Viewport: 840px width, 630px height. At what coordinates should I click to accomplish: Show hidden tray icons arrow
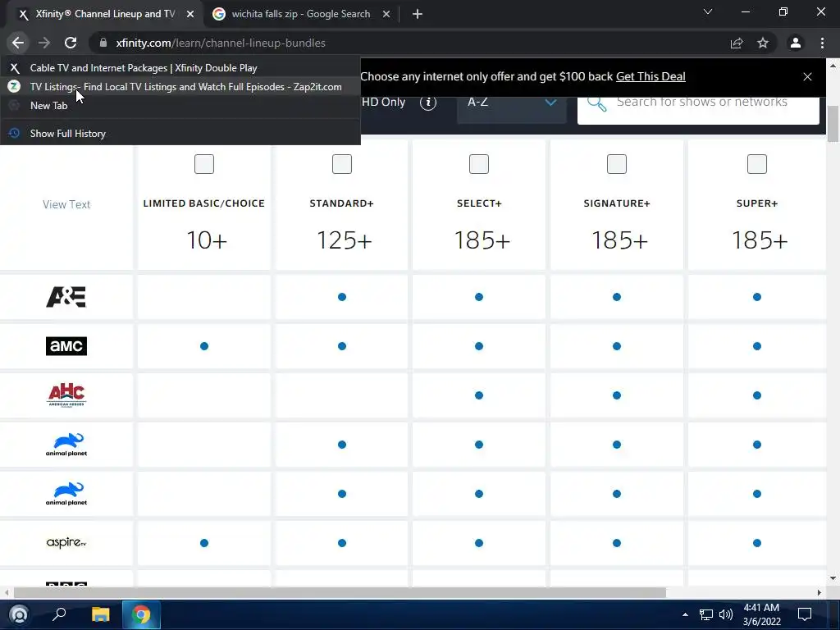coord(685,614)
